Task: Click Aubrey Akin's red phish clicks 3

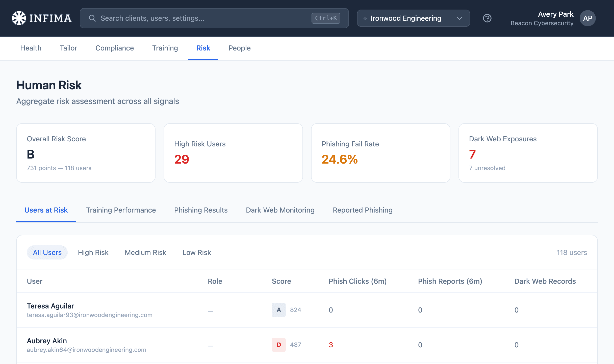Action: [331, 345]
